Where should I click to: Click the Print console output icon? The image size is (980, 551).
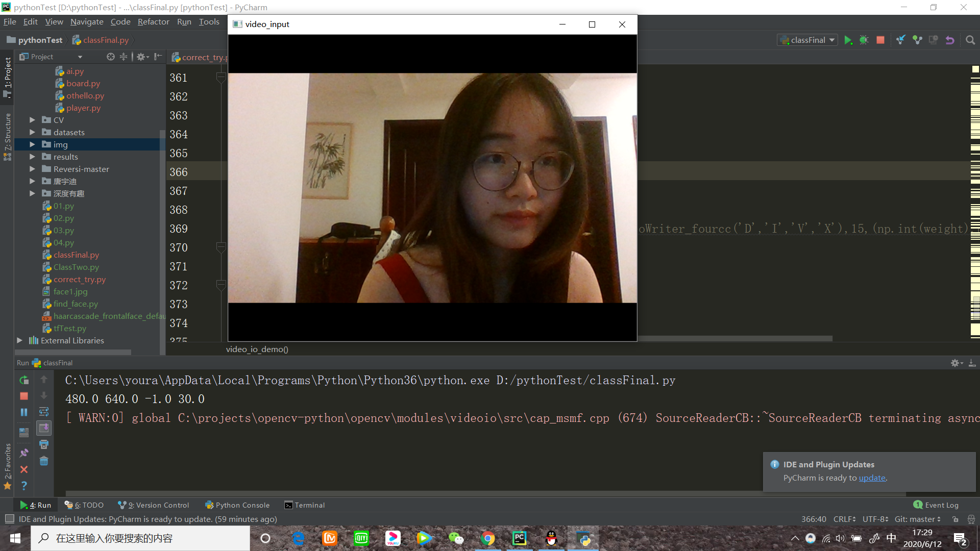coord(44,445)
